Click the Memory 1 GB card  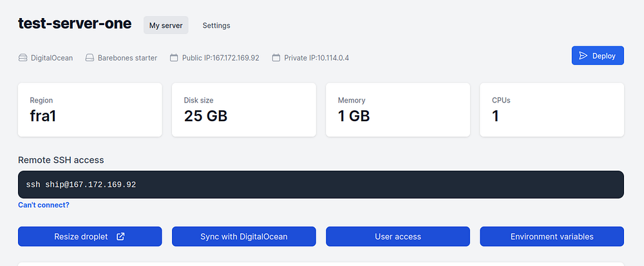click(398, 109)
